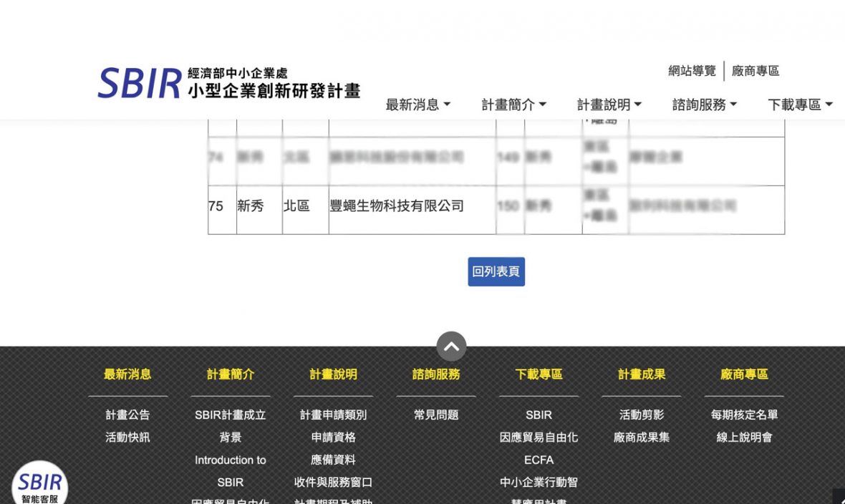Open the 申請資格 footer link

coord(333,437)
